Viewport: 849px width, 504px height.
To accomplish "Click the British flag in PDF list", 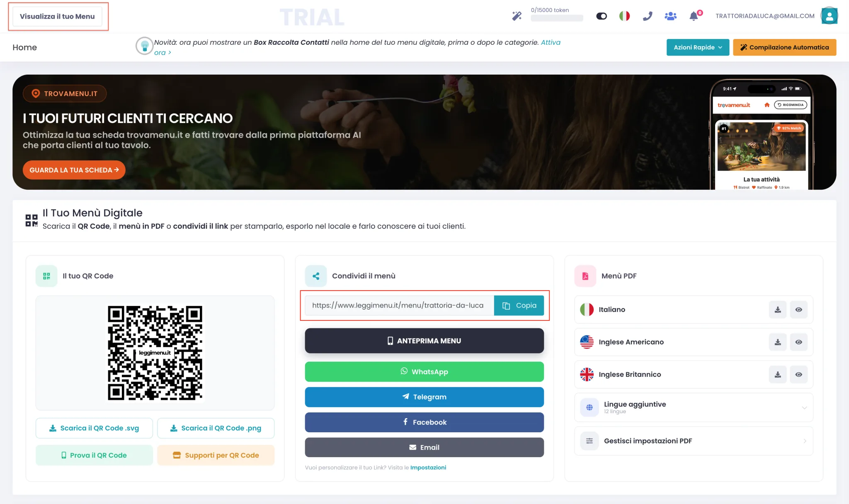I will coord(587,374).
